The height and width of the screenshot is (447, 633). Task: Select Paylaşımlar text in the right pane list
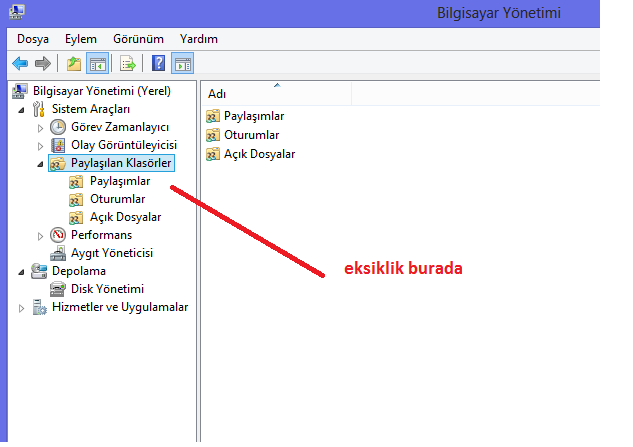point(254,116)
